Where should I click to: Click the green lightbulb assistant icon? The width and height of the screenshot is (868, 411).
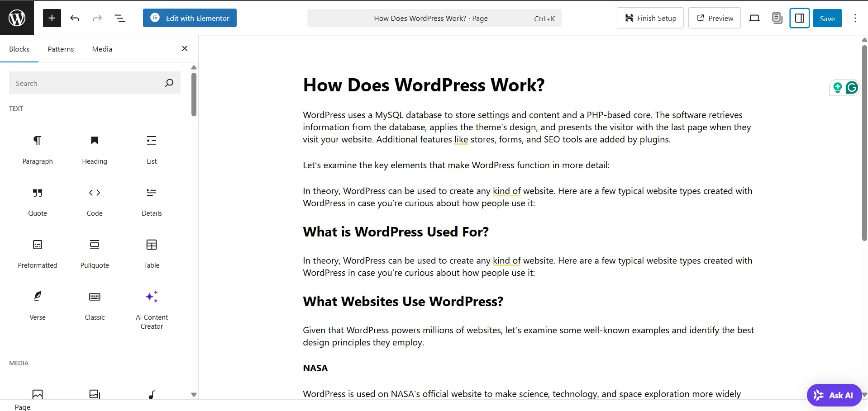837,87
